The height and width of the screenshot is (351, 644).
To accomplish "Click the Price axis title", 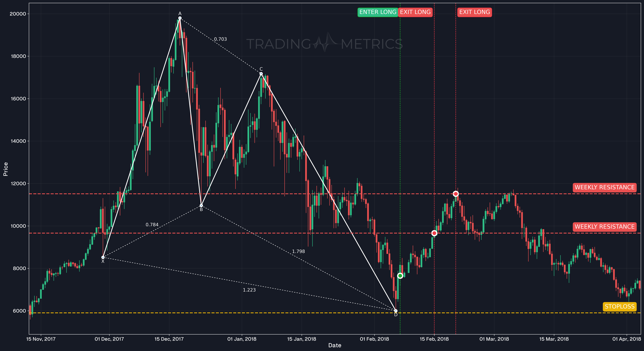I will [6, 169].
